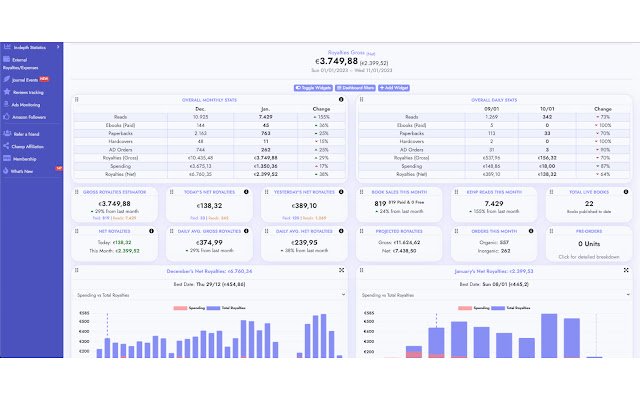Click Champ Affiliation share icon

pos(6,146)
